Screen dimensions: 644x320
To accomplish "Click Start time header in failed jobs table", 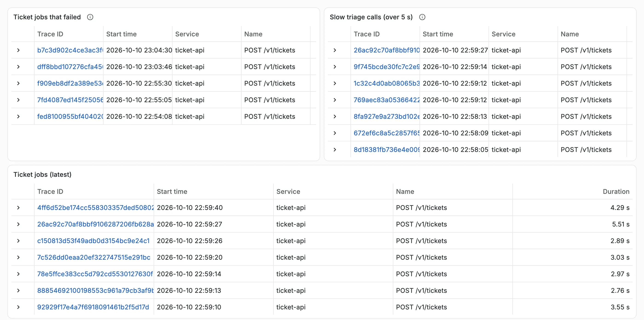I will [x=121, y=34].
